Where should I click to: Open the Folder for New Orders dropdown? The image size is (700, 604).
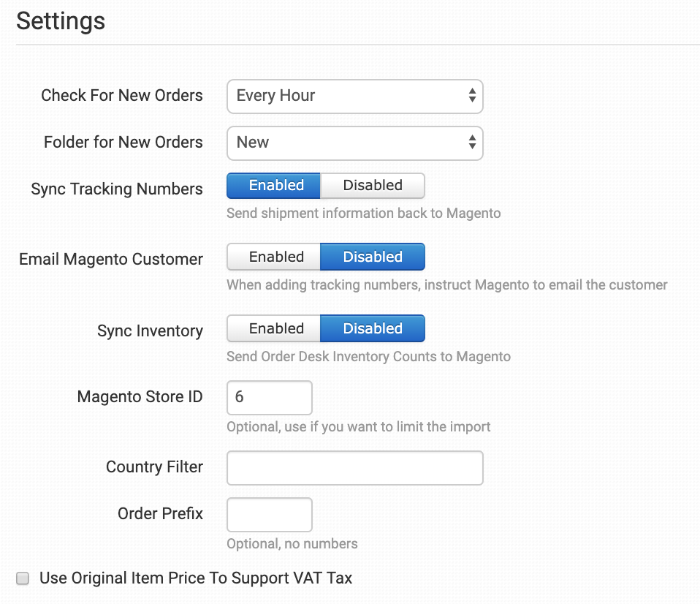point(354,143)
